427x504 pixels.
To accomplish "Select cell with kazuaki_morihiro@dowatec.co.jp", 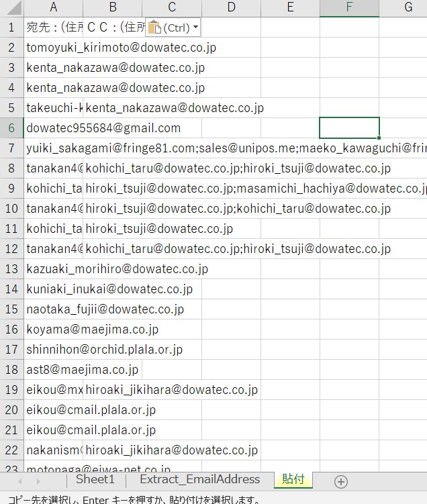I will click(54, 269).
